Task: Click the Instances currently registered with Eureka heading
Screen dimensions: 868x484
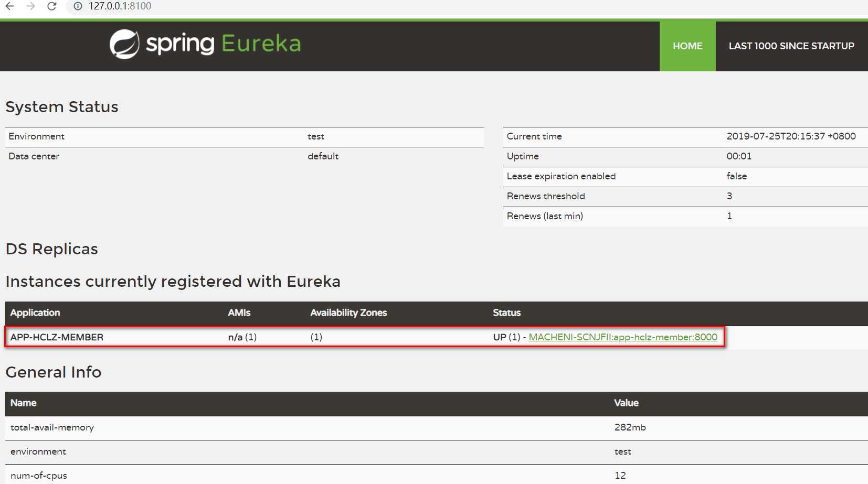Action: point(173,282)
